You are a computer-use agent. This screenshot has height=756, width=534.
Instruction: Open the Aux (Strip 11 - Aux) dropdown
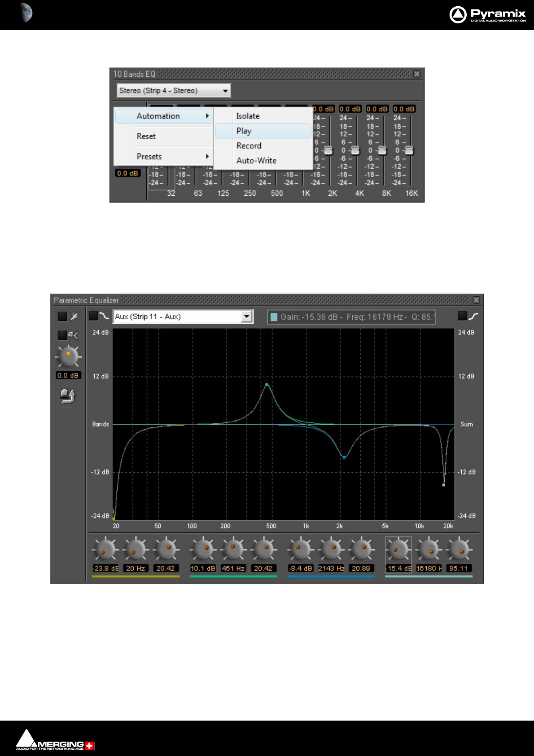click(183, 316)
